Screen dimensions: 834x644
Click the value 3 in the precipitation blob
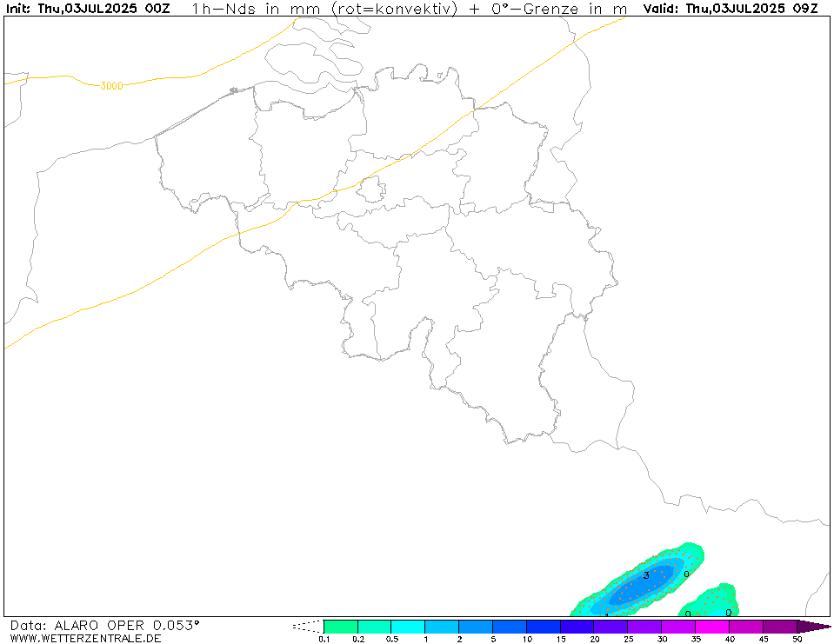pyautogui.click(x=646, y=575)
